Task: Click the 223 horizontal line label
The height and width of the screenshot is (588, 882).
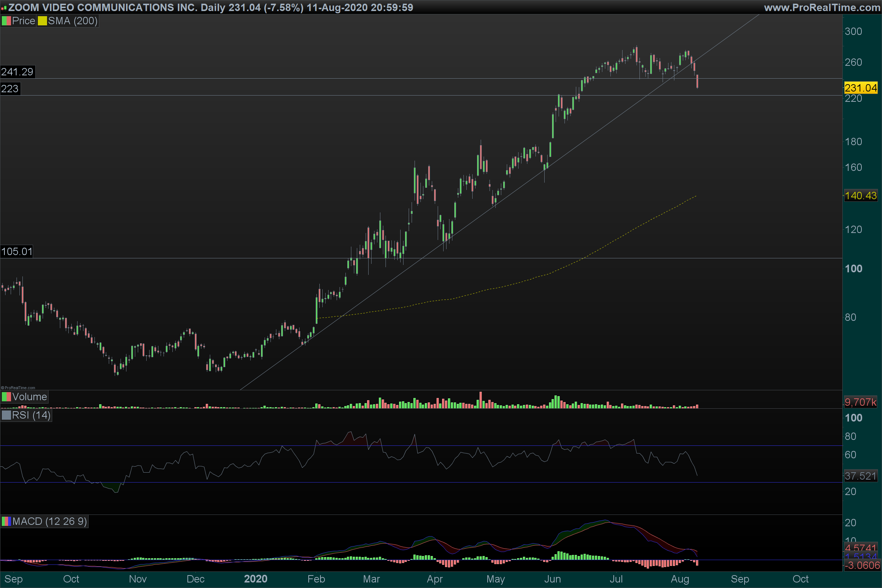Action: (x=10, y=89)
